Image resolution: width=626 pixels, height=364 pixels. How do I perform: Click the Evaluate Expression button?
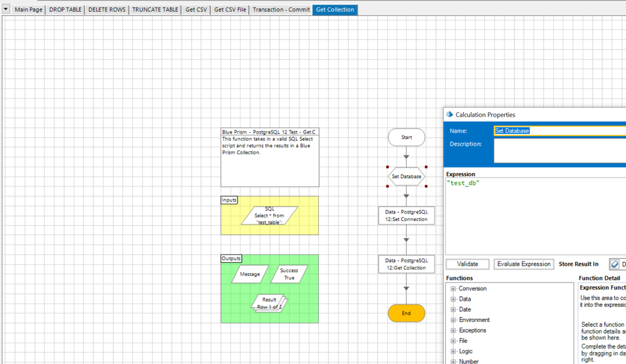coord(524,264)
